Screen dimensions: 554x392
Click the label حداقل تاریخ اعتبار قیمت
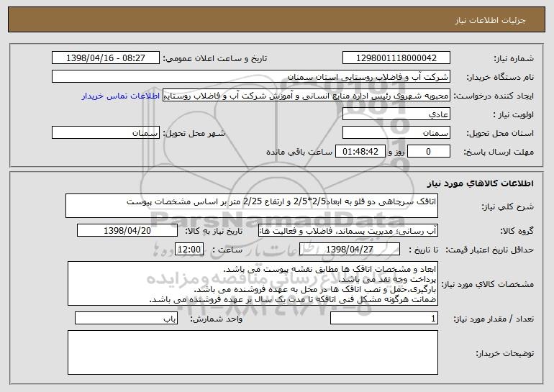(x=489, y=250)
